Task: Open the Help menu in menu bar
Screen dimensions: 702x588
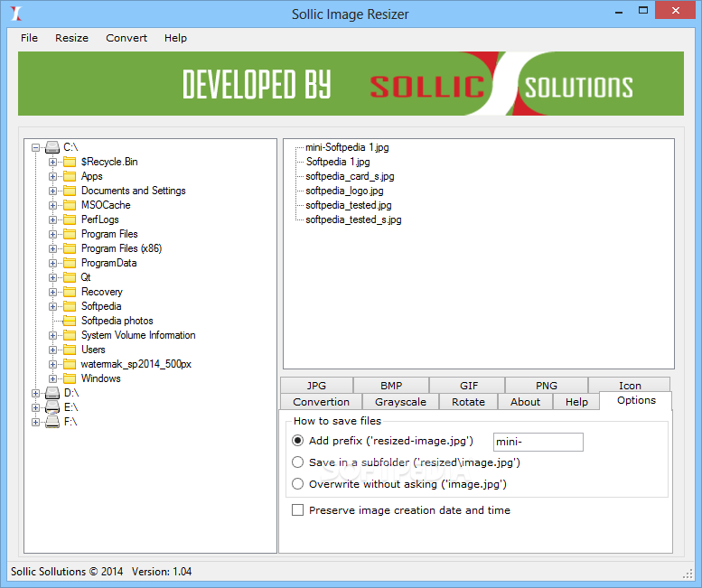Action: [175, 38]
